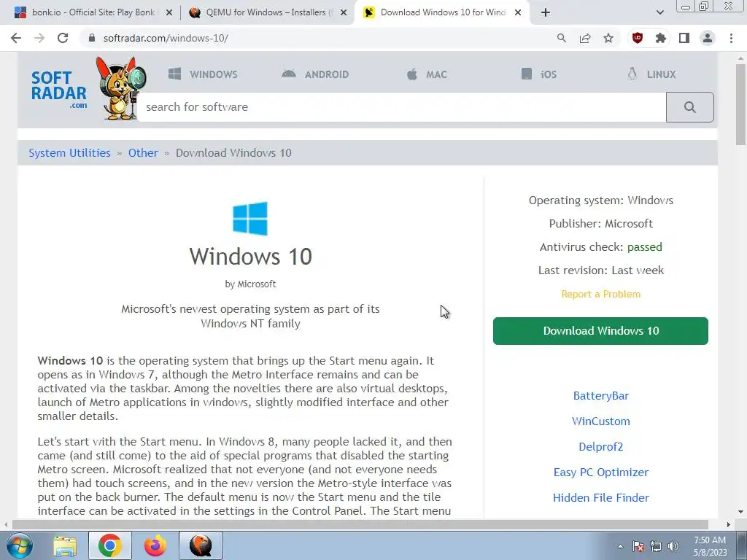Launch Firefox from the taskbar

(155, 545)
